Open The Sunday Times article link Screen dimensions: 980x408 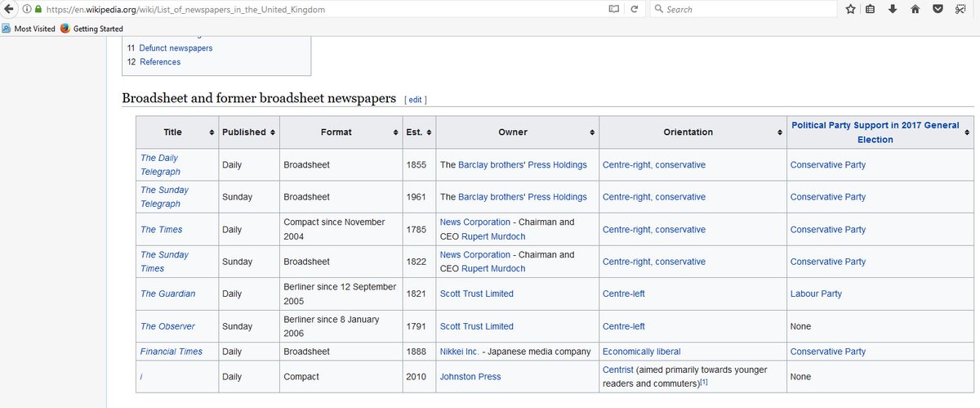164,261
